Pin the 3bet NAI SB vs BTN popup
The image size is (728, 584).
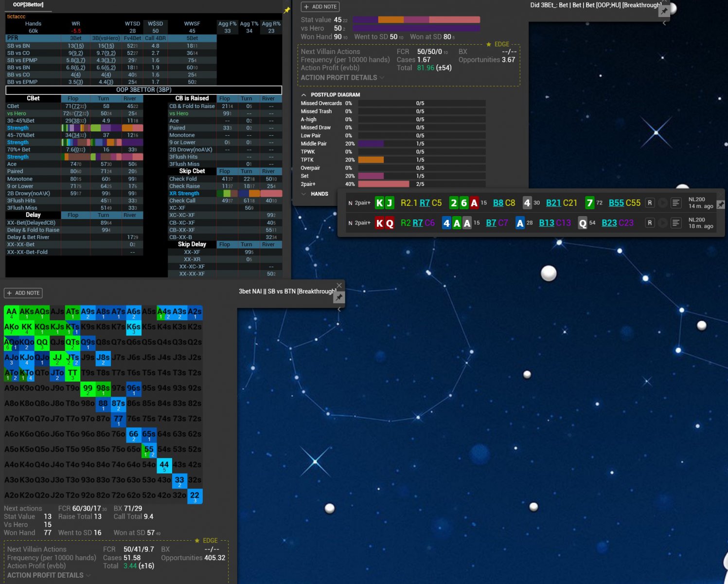tap(339, 297)
